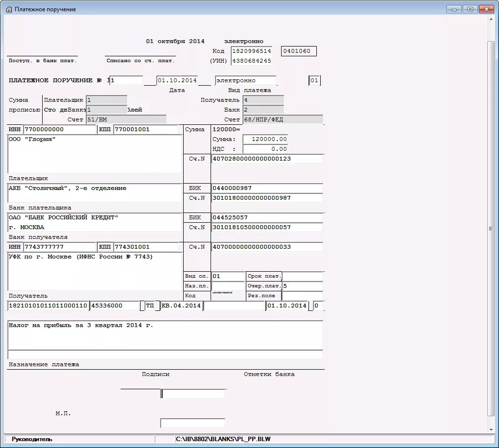Click the Наз.пл. empty field
499x448 pixels.
click(228, 286)
